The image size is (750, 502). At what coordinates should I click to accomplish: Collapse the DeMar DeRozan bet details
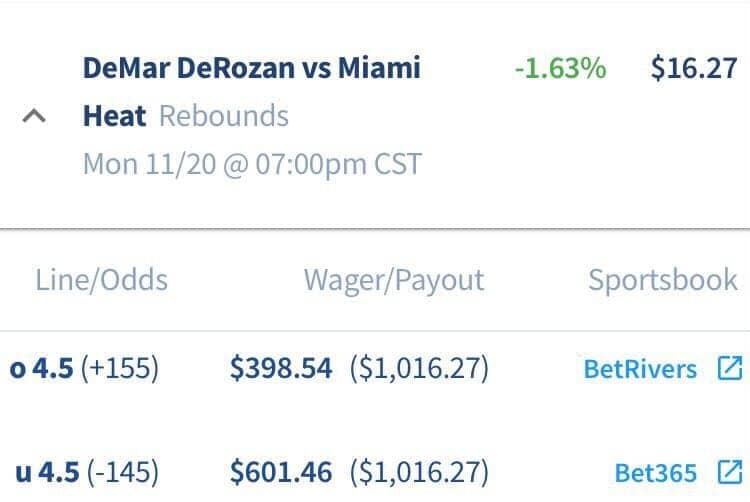coord(34,116)
